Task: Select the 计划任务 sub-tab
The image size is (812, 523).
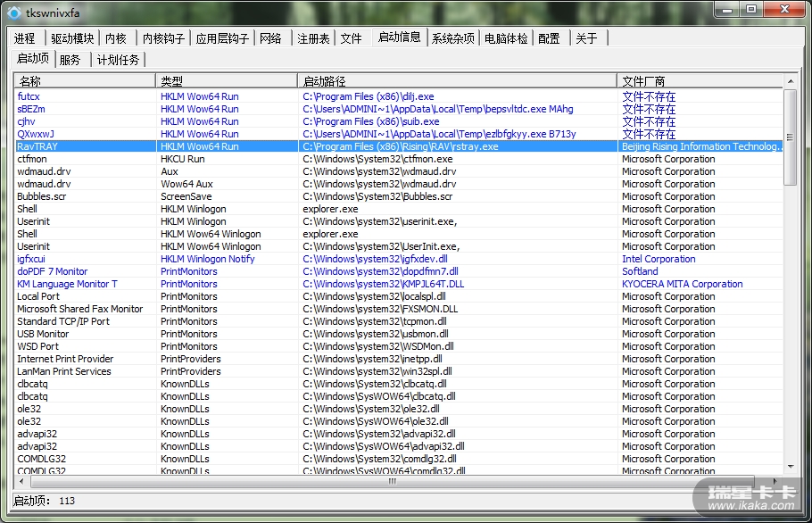Action: [118, 60]
